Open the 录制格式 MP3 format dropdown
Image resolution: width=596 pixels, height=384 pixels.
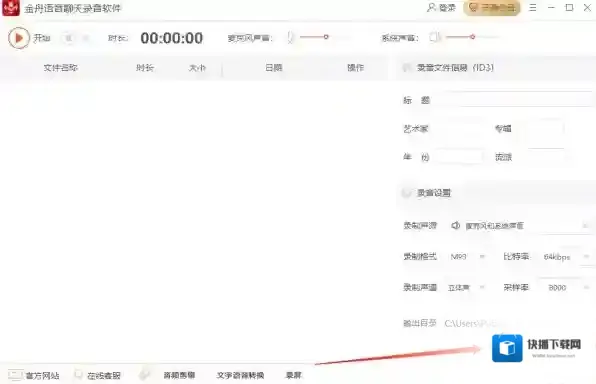coord(467,257)
